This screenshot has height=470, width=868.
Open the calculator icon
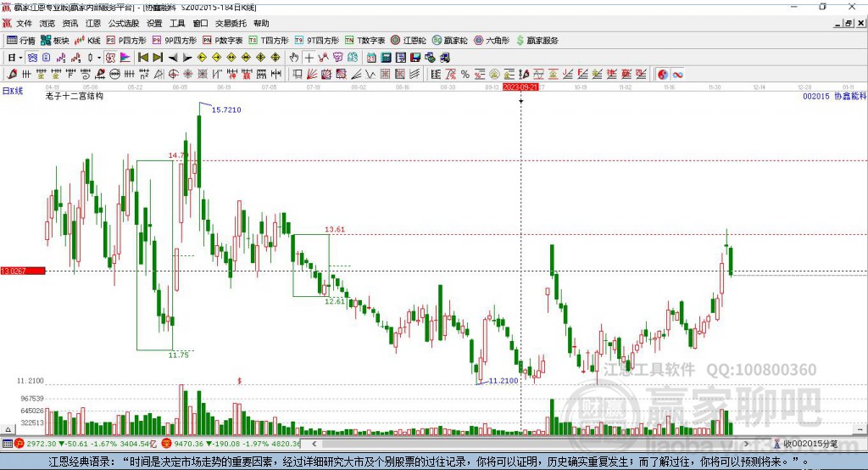pos(386,58)
